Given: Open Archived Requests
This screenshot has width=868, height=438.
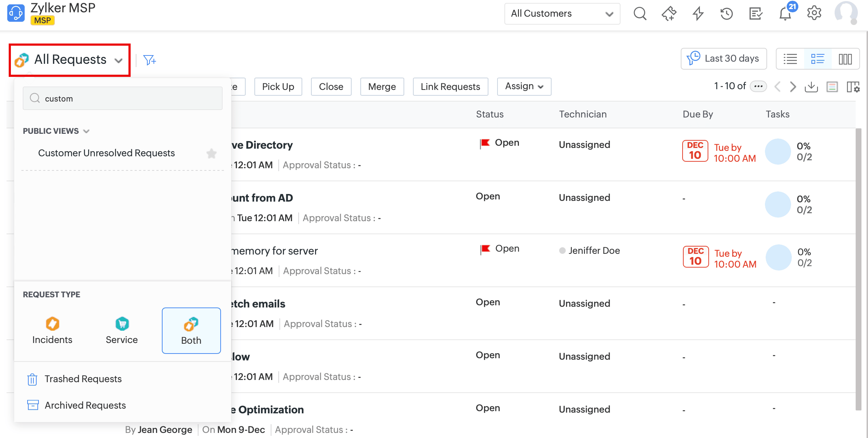Looking at the screenshot, I should coord(85,405).
